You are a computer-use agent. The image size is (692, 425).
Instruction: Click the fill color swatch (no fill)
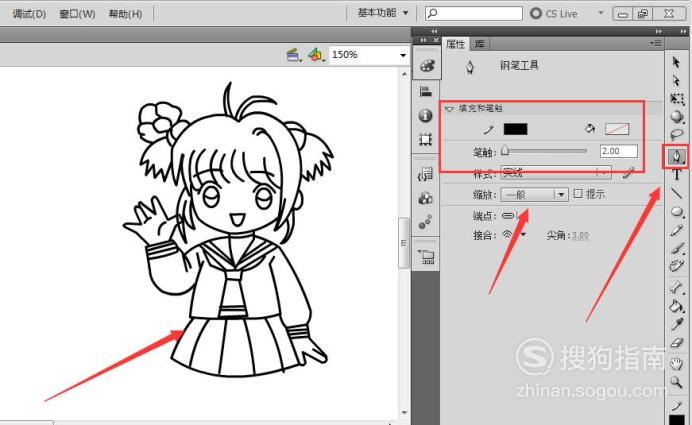(x=617, y=129)
